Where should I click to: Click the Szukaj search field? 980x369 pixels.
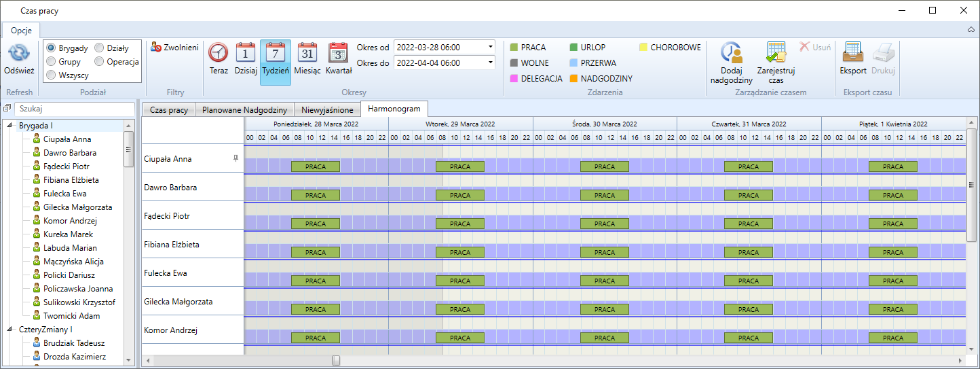click(x=75, y=109)
